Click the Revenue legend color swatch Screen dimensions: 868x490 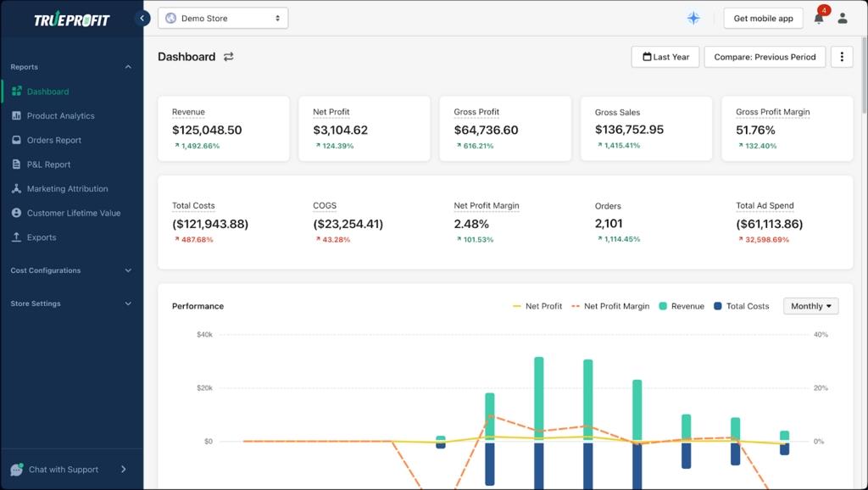tap(663, 306)
